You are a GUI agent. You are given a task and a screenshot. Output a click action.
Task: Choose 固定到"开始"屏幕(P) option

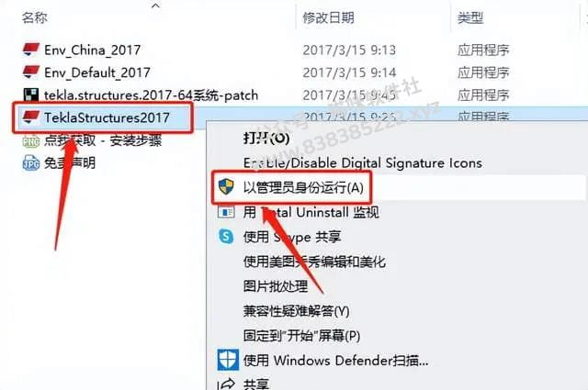coord(301,336)
